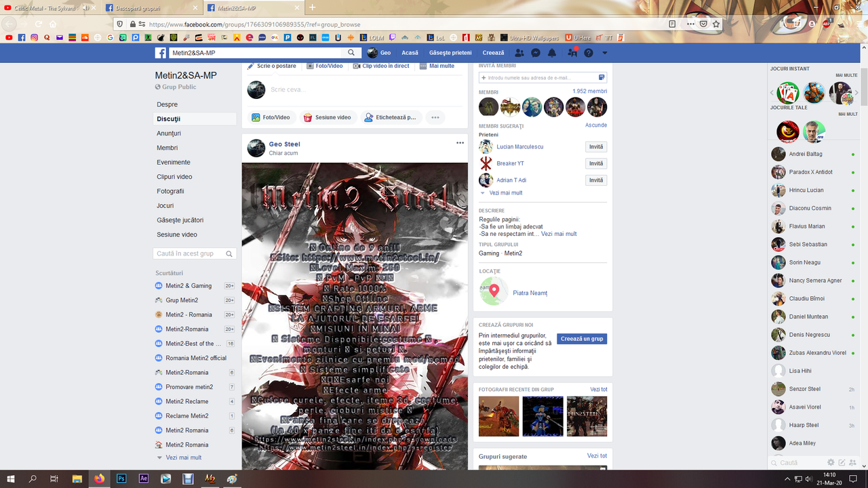Screen dimensions: 868x488
Task: Expand 'Vezi mai mult' under shortcuts list
Action: [184, 457]
